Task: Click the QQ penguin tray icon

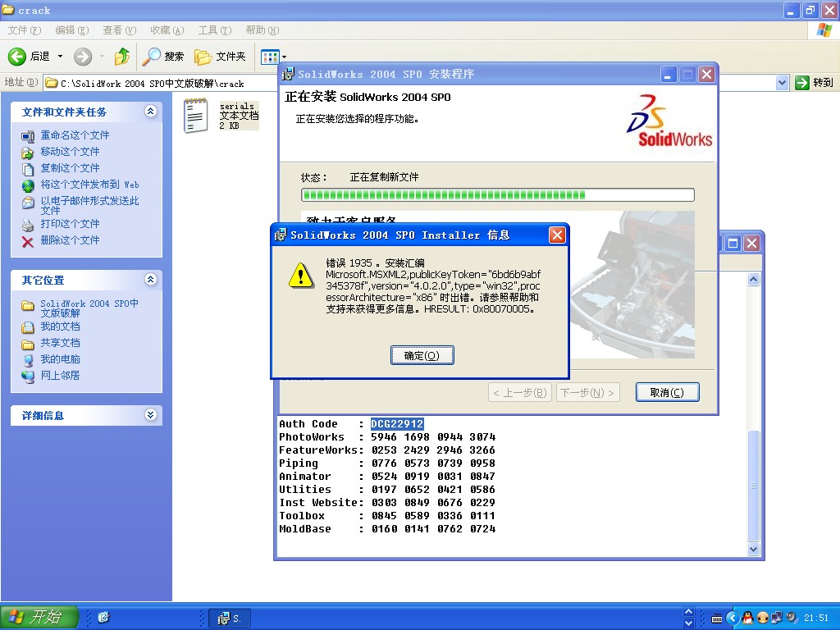Action: click(x=748, y=618)
